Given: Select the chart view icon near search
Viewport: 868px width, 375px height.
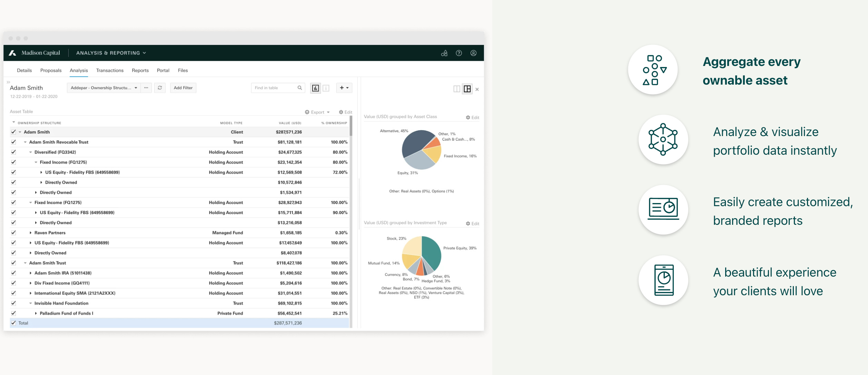Looking at the screenshot, I should [x=316, y=88].
